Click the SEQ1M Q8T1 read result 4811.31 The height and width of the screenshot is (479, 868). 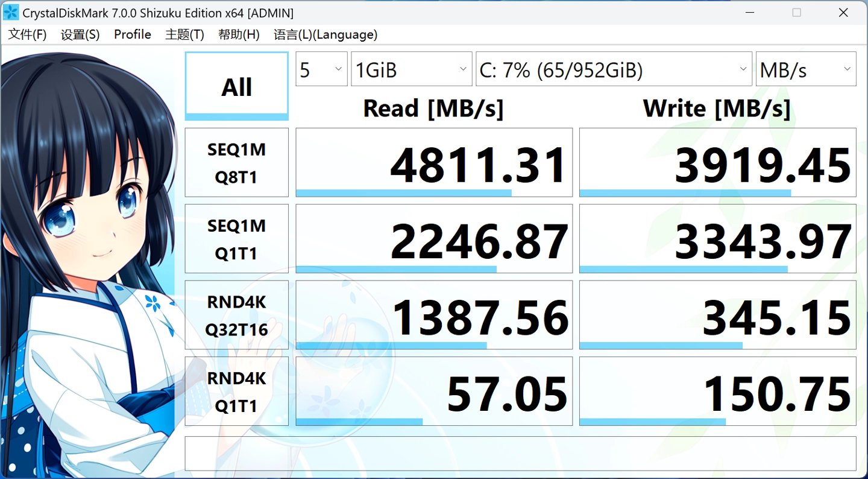tap(434, 162)
